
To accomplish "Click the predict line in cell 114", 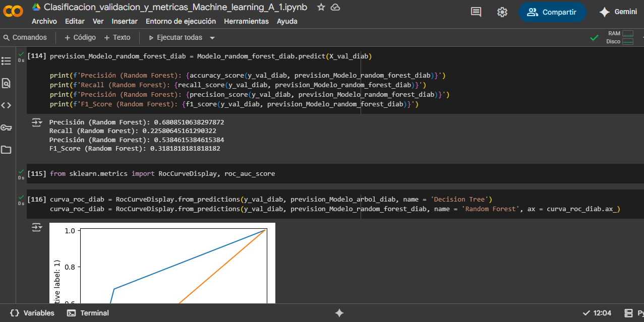I will click(211, 56).
